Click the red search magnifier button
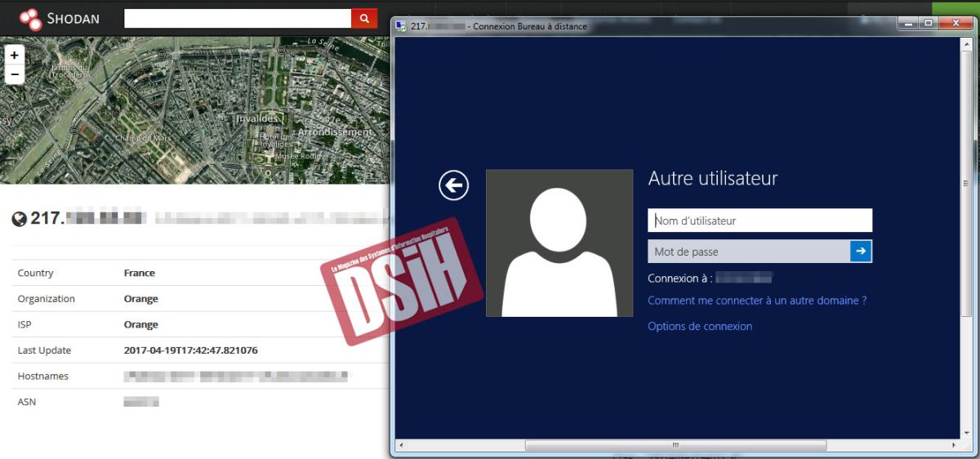Viewport: 980px width, 459px height. click(364, 18)
